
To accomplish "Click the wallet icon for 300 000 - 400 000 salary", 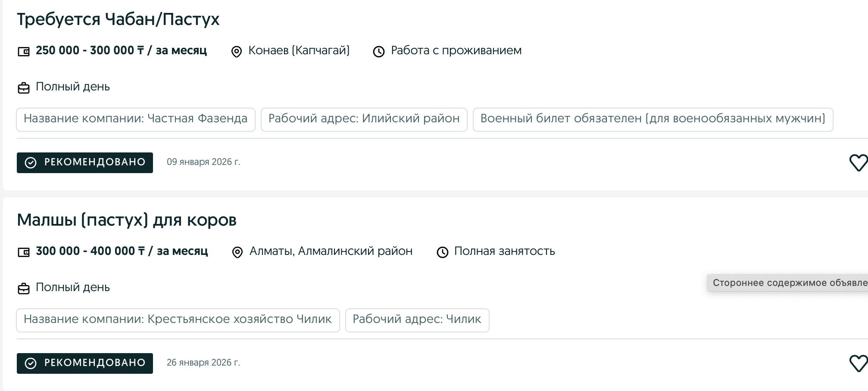I will (24, 252).
